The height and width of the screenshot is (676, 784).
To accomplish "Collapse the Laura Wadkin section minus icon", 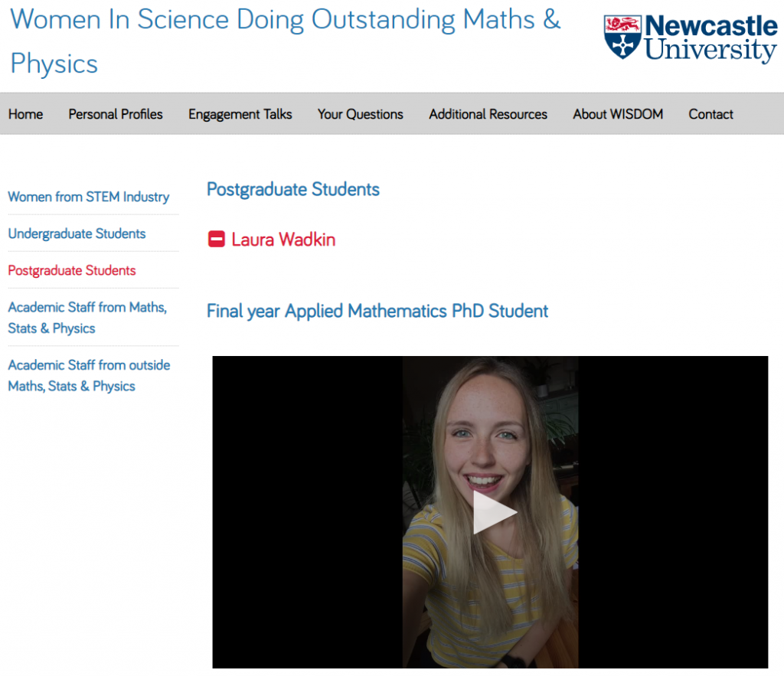I will [x=217, y=240].
